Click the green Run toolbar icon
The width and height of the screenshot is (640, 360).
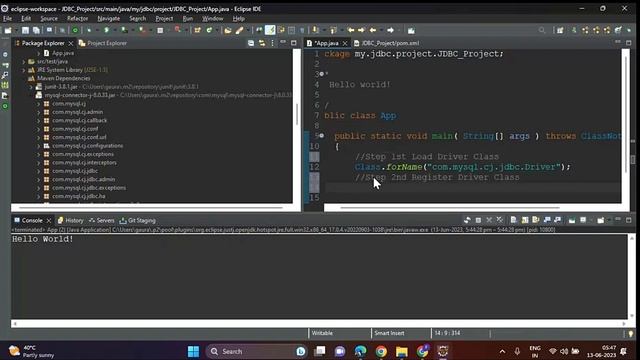[x=107, y=30]
